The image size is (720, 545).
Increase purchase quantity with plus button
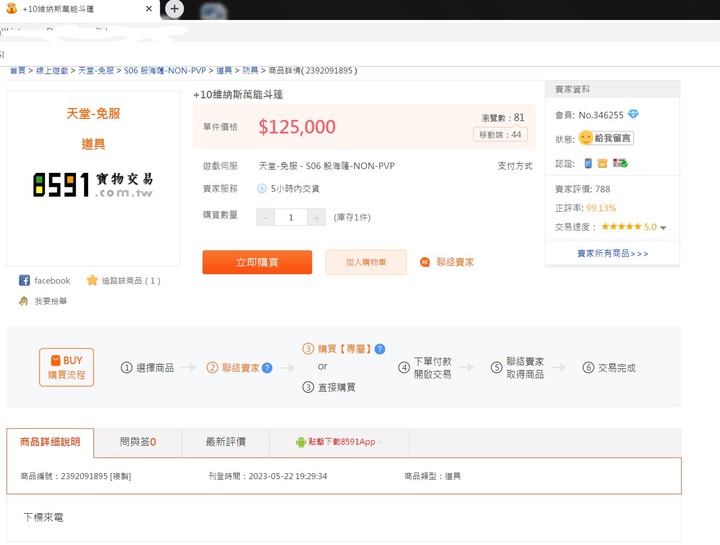pyautogui.click(x=316, y=217)
